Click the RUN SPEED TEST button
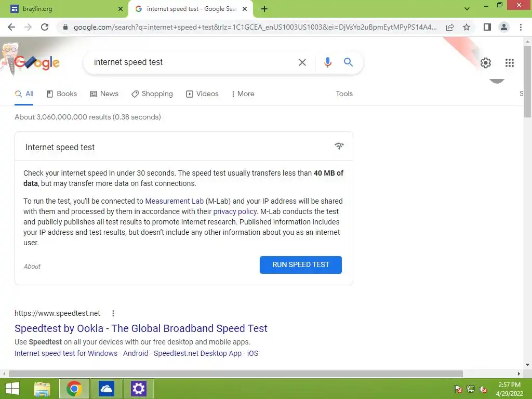This screenshot has height=399, width=532. [x=301, y=264]
